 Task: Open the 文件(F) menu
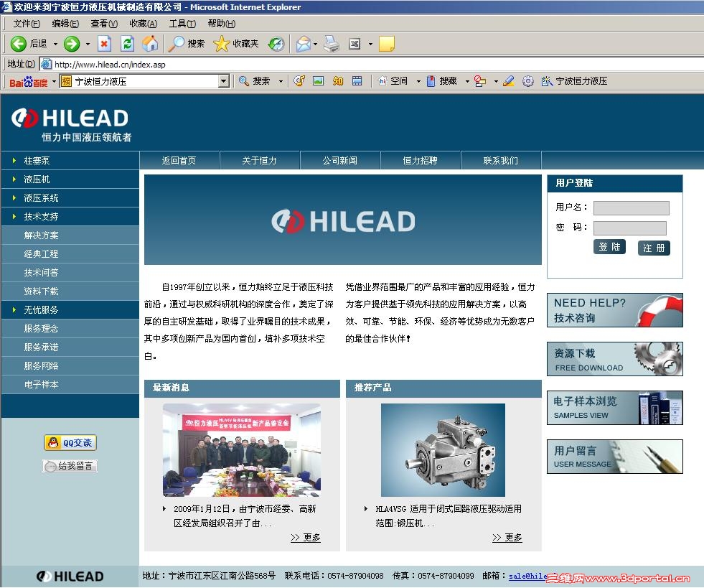(27, 24)
